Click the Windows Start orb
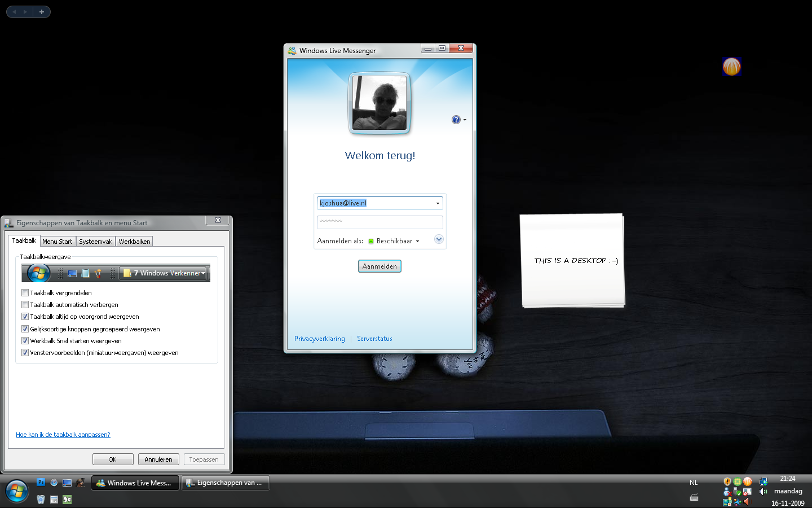This screenshot has height=508, width=812. (x=17, y=491)
